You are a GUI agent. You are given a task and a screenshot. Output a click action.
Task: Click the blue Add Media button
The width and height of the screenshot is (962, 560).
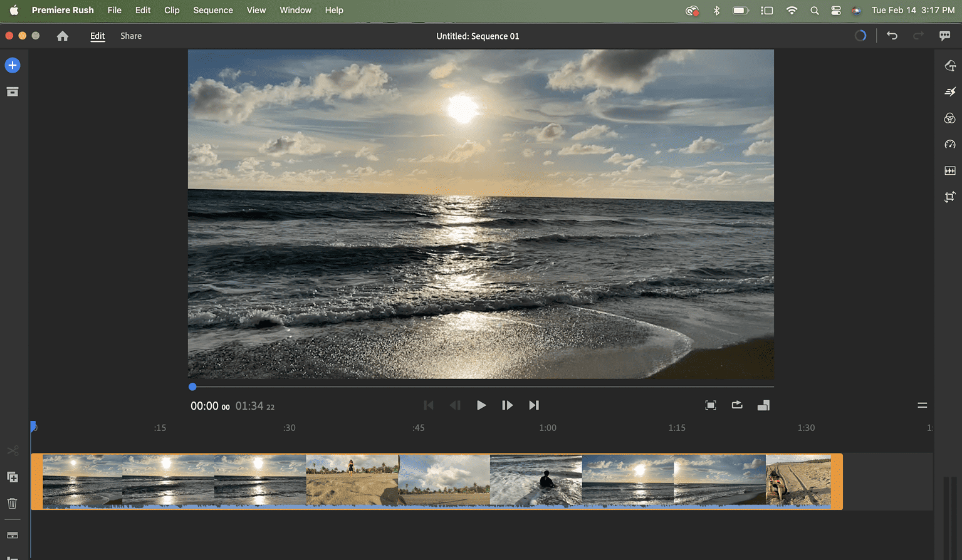(x=13, y=65)
